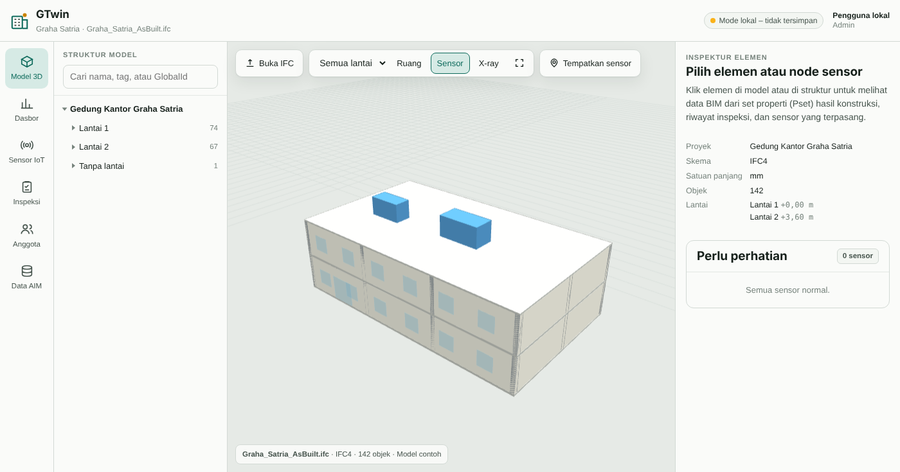This screenshot has width=900, height=472.
Task: Click the Satuan panjang value mm
Action: [x=757, y=176]
